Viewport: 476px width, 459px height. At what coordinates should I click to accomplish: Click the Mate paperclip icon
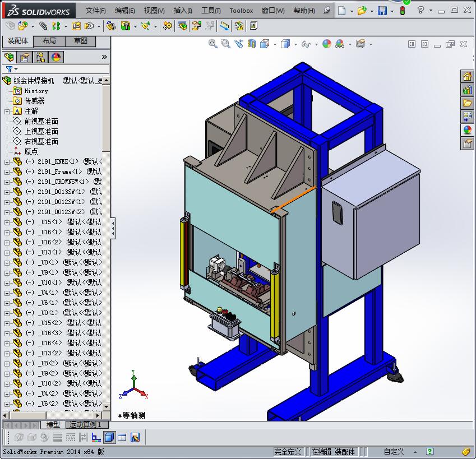click(43, 26)
